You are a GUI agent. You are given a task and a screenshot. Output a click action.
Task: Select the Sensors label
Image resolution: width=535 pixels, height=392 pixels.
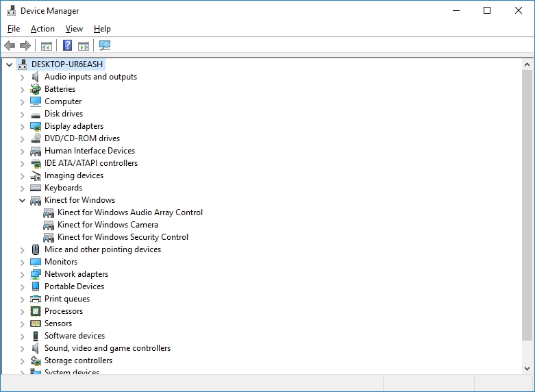(x=58, y=323)
